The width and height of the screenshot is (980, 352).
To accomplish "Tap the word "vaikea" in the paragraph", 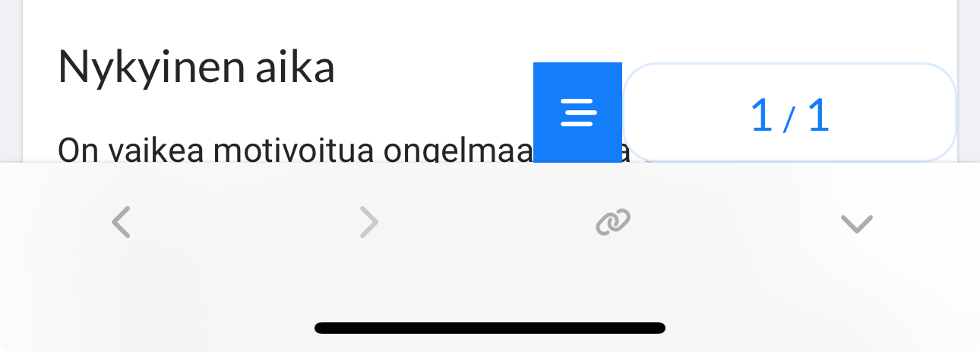I will 153,151.
